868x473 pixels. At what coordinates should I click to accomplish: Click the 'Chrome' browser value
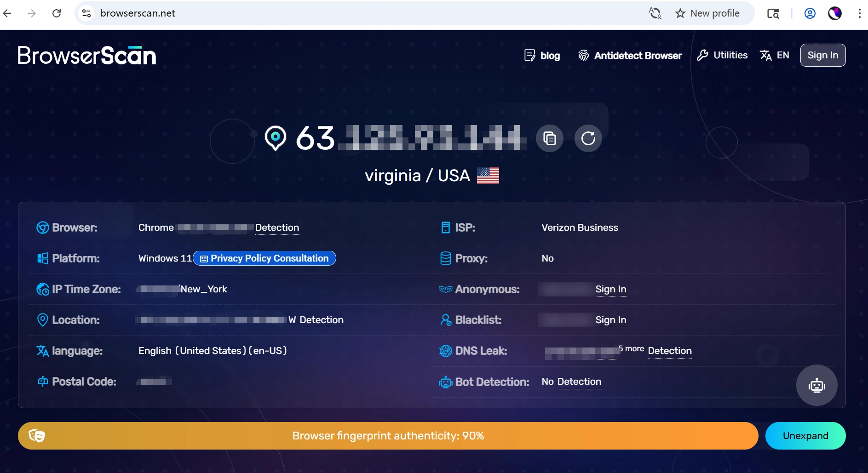point(156,228)
